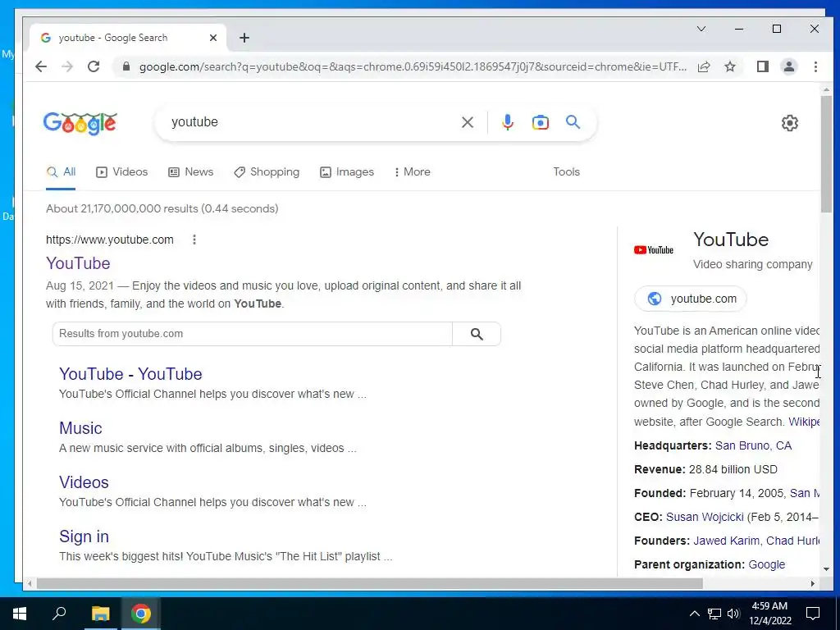The image size is (840, 630).
Task: Switch to the Shopping tab
Action: 267,172
